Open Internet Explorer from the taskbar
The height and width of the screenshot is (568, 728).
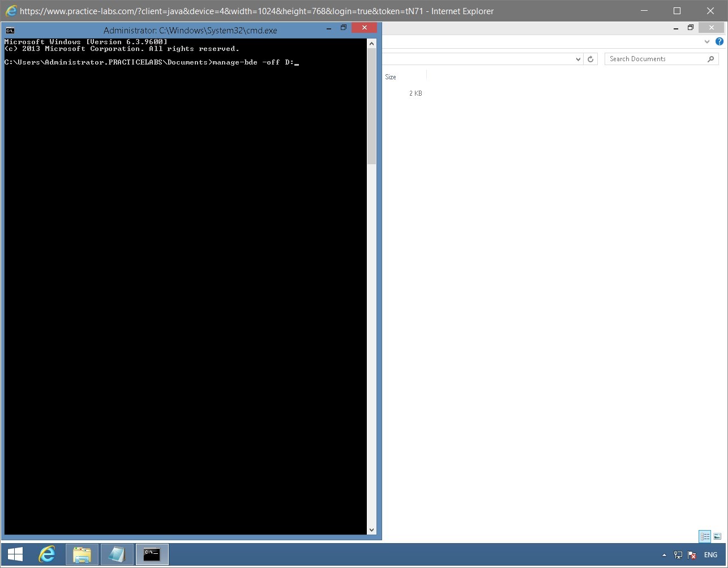point(46,554)
